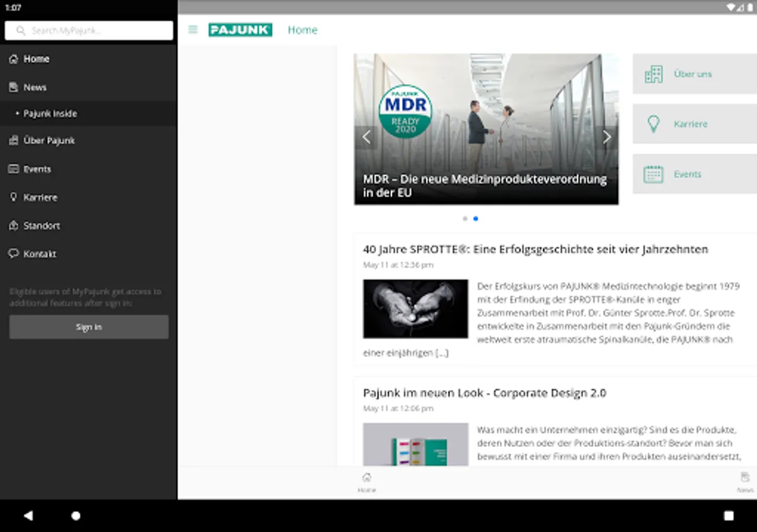This screenshot has height=532, width=757.
Task: Click the Über Pajunk building icon
Action: pyautogui.click(x=14, y=140)
